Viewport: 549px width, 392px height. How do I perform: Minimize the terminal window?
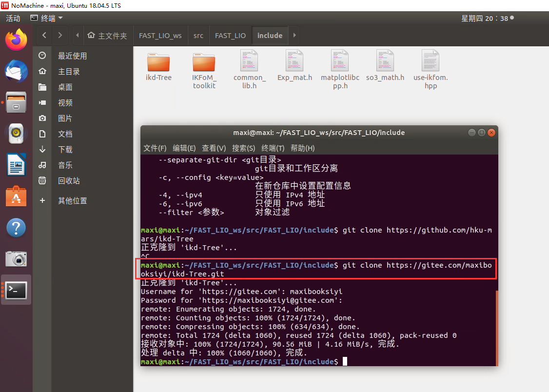[471, 132]
